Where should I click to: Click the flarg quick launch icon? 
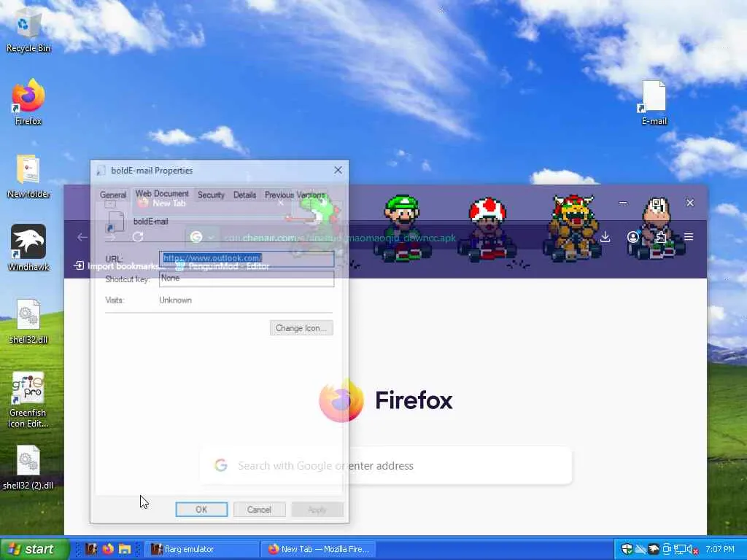tap(91, 548)
